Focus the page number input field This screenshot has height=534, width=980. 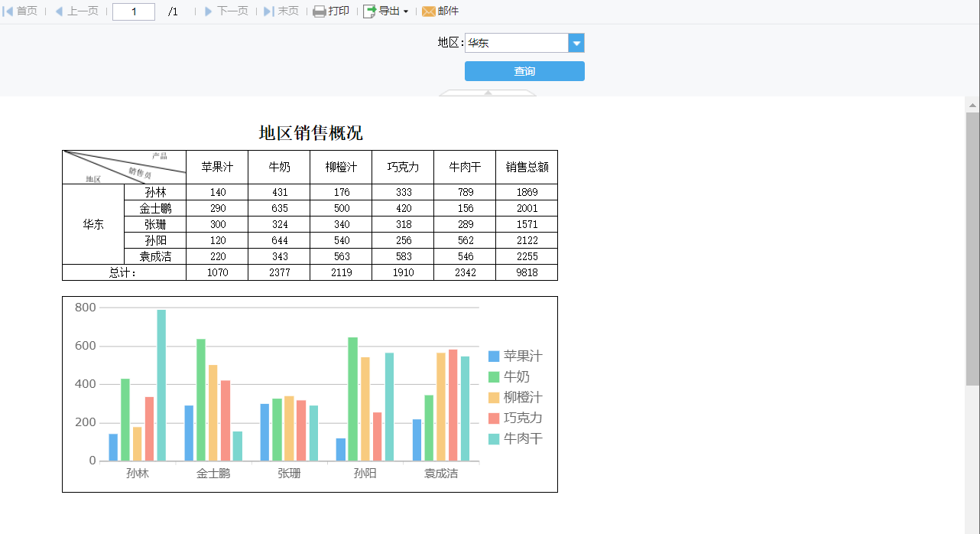[x=134, y=11]
